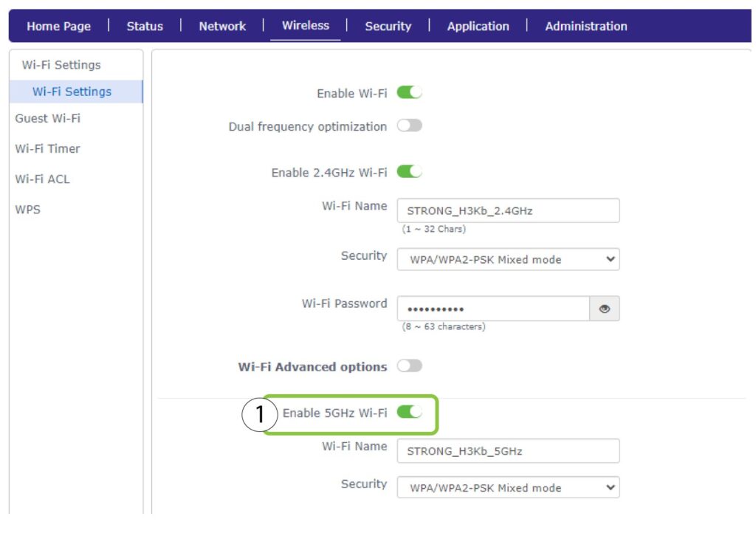Image resolution: width=756 pixels, height=550 pixels.
Task: Toggle Enable 2.4GHz Wi-Fi switch
Action: pyautogui.click(x=409, y=171)
